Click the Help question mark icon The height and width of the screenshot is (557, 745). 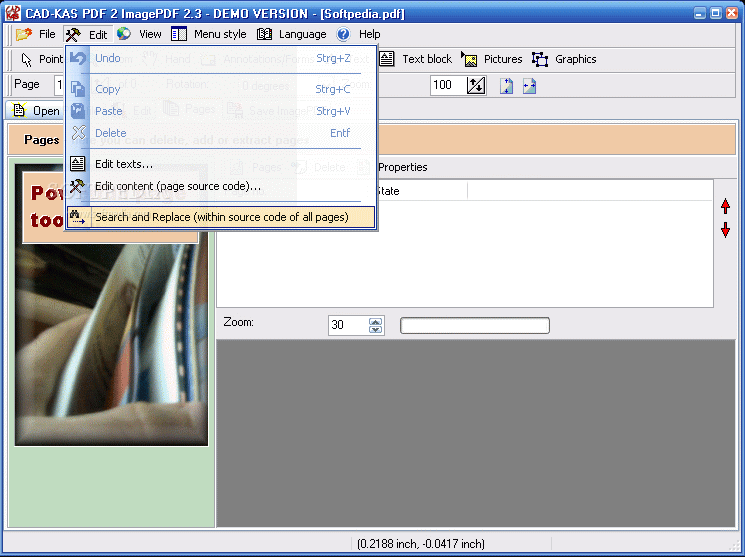click(x=343, y=34)
